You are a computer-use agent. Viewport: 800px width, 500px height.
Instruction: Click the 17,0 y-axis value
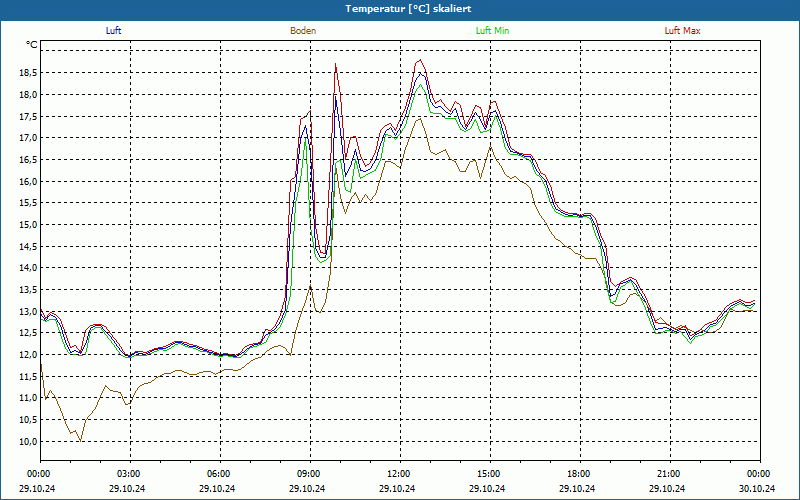click(x=28, y=138)
